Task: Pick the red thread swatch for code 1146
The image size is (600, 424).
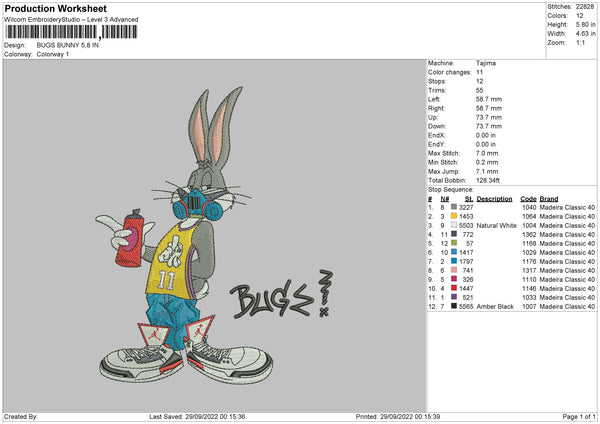Action: coord(454,288)
